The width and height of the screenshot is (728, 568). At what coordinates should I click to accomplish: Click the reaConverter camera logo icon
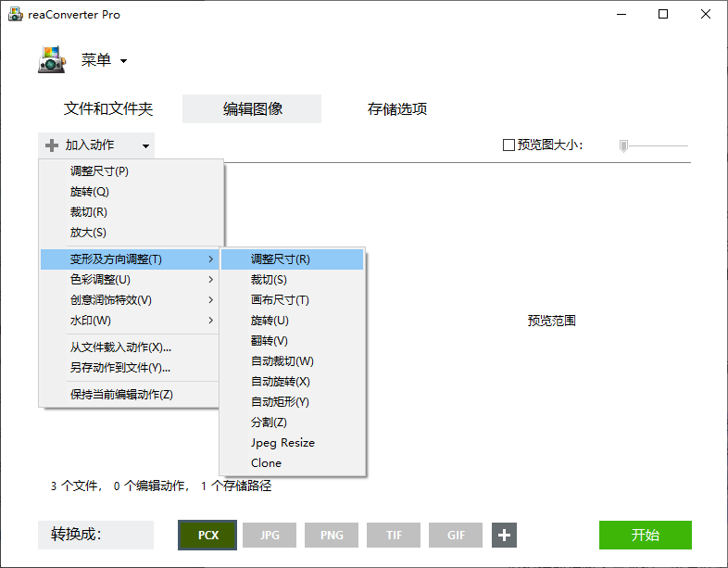(x=52, y=59)
